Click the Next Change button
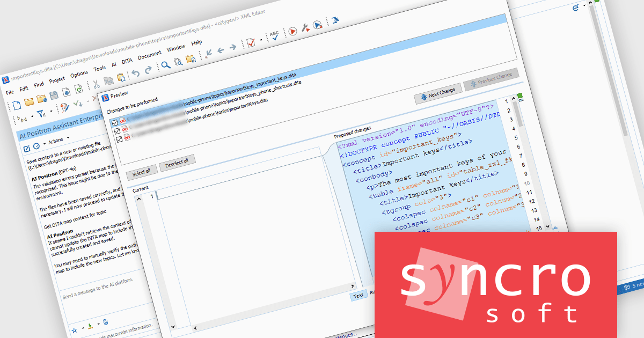This screenshot has height=338, width=644. [x=438, y=95]
